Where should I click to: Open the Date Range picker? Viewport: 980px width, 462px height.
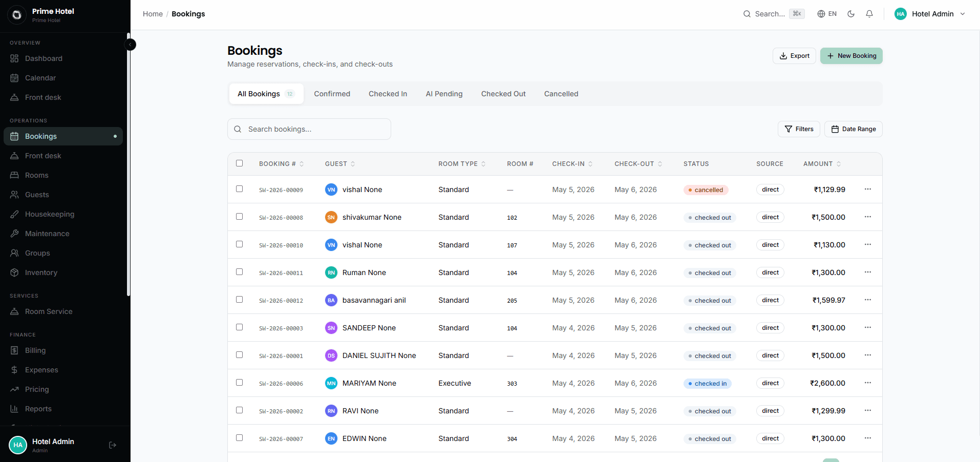tap(853, 129)
